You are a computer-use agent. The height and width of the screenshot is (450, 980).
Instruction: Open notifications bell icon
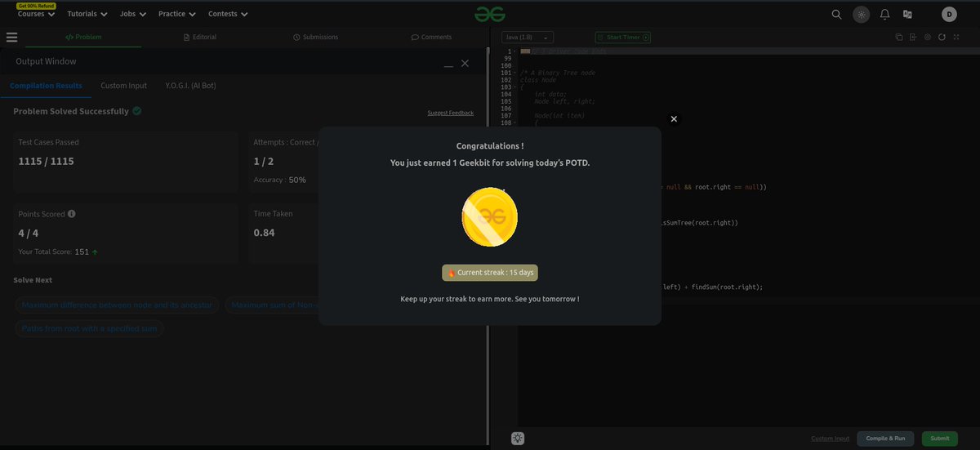884,14
